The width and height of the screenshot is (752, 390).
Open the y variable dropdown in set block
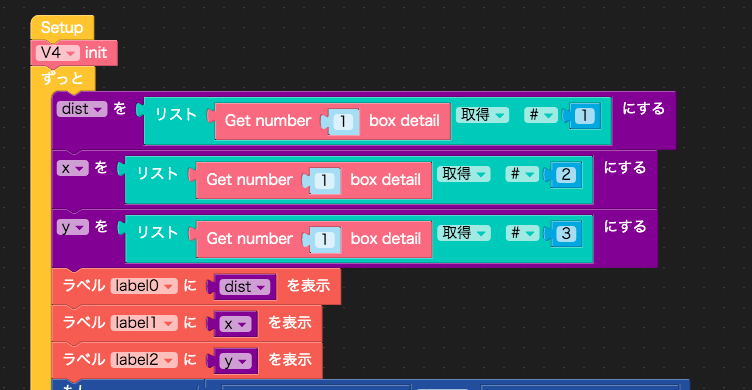(72, 227)
